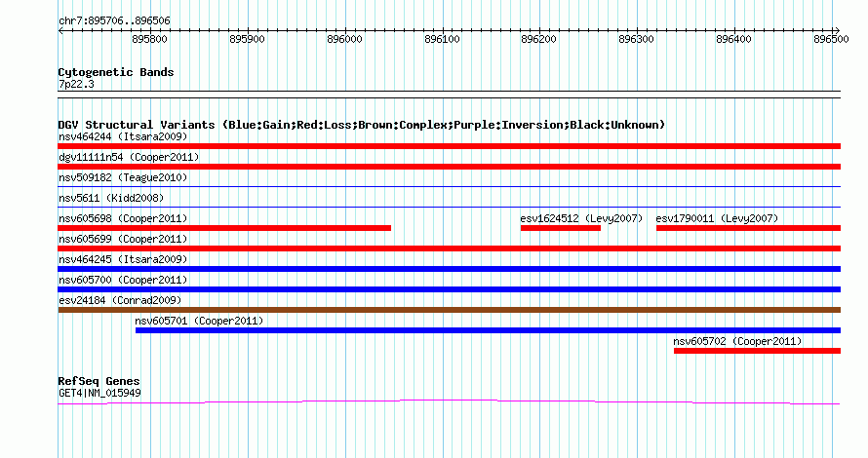Click the 7p22.3 cytogenetic band label

coord(76,84)
